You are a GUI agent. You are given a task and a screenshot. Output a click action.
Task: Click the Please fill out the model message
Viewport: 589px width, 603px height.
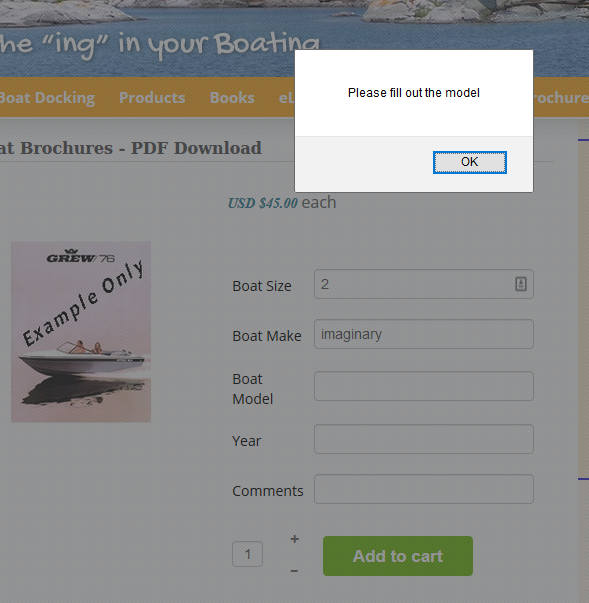click(414, 93)
